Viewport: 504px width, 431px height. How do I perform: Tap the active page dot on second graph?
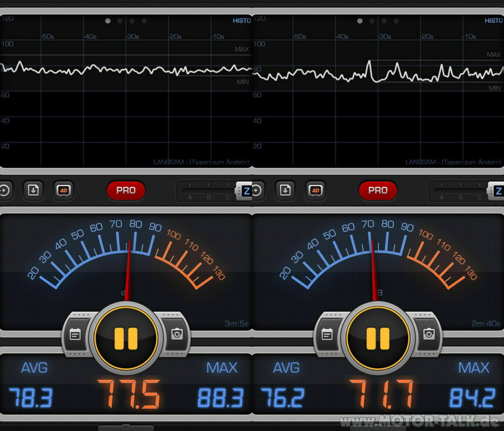tap(359, 21)
